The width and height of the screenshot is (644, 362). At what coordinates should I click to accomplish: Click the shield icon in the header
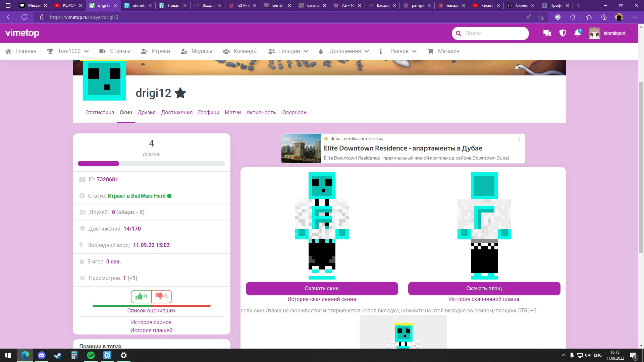click(562, 33)
